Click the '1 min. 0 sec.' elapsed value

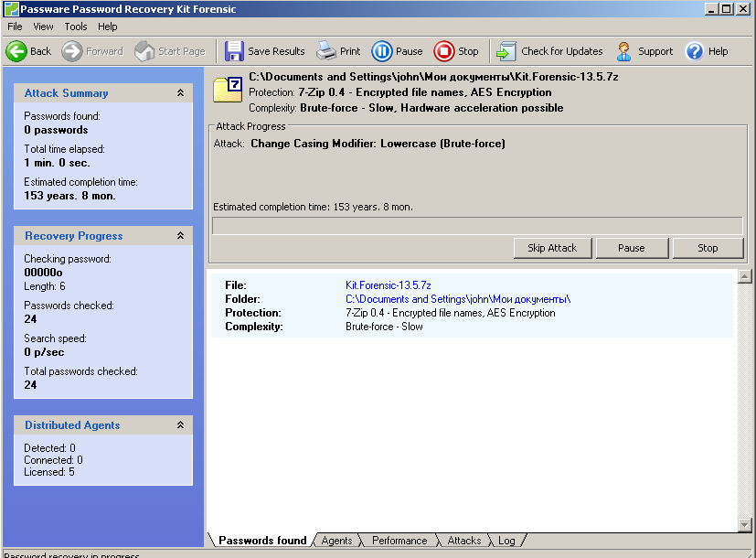click(57, 163)
